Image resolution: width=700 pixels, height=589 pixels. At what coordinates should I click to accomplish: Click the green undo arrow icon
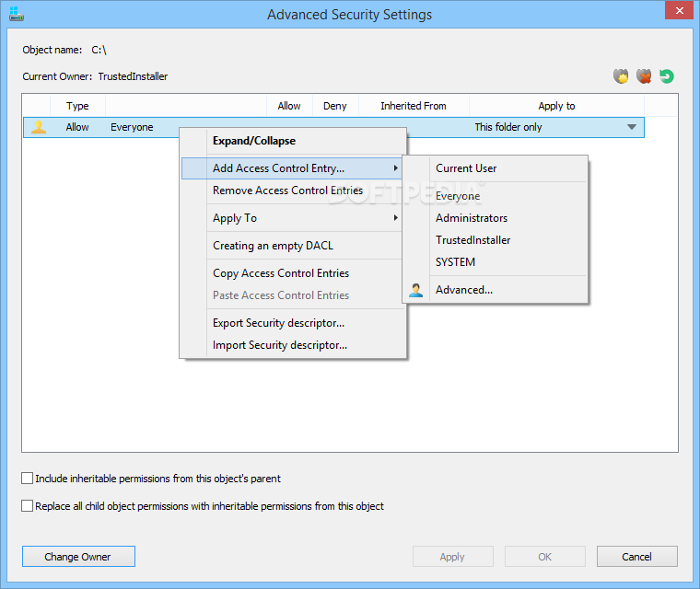[x=667, y=76]
